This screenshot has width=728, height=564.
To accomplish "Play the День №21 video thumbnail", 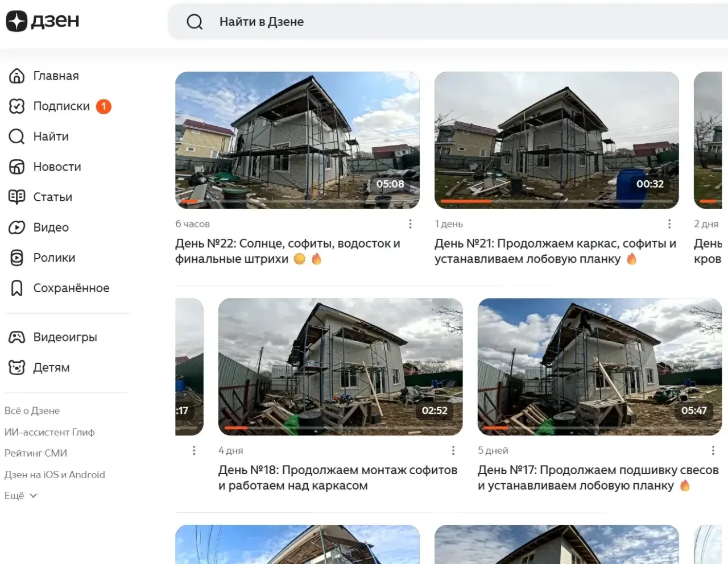I will point(557,140).
